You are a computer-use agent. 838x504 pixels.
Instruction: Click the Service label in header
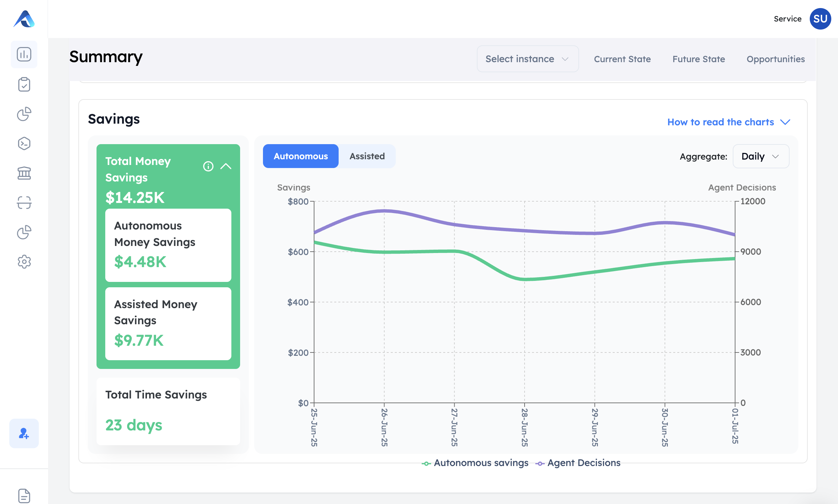click(787, 19)
